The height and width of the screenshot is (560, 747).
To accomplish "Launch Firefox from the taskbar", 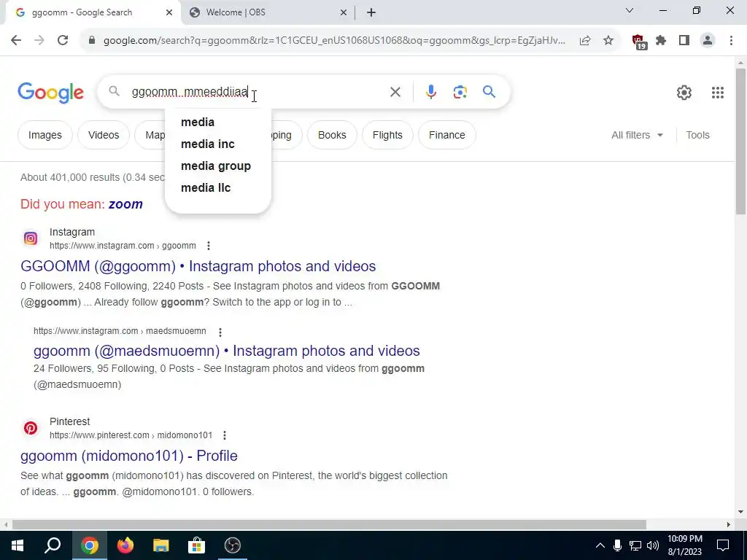I will coord(125,545).
